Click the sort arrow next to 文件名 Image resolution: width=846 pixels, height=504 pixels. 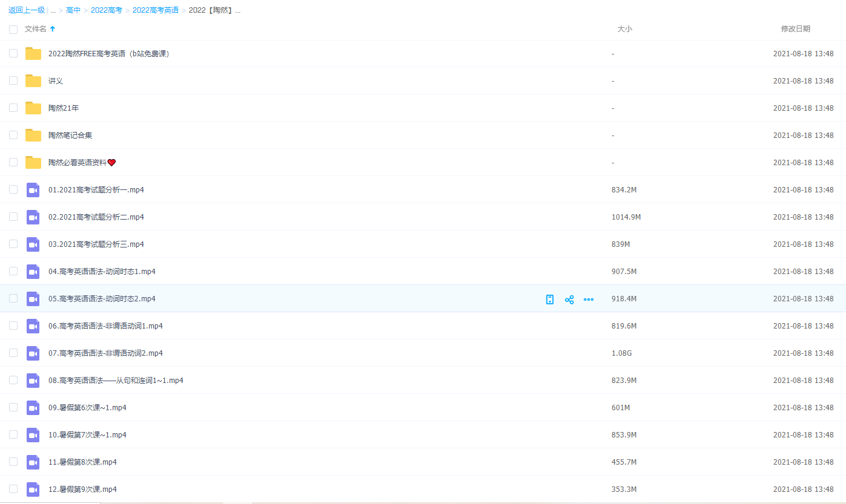tap(53, 29)
